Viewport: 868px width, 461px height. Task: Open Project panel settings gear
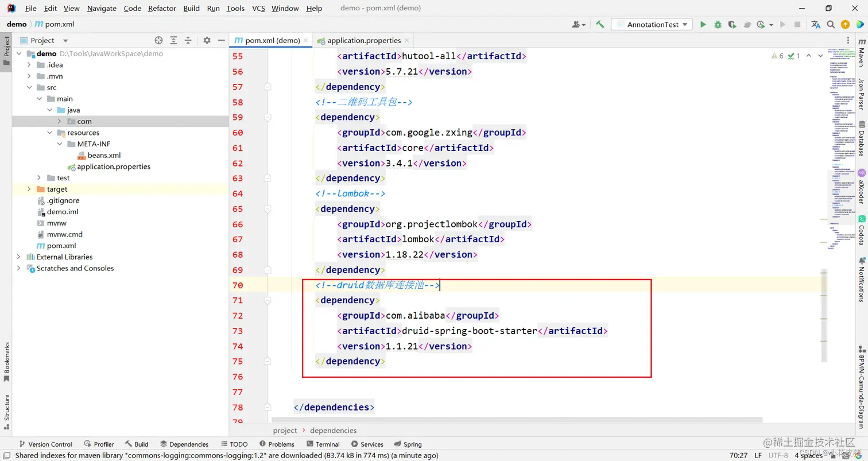(207, 40)
